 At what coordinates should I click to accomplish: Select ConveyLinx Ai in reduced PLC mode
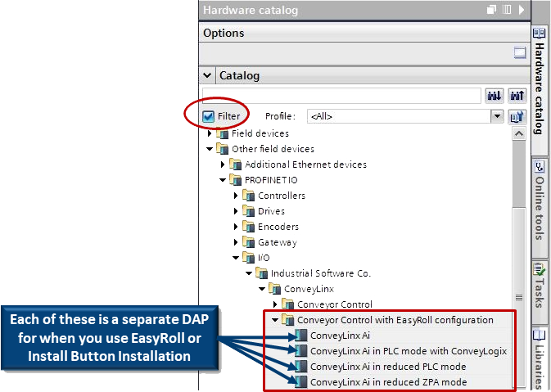point(388,367)
